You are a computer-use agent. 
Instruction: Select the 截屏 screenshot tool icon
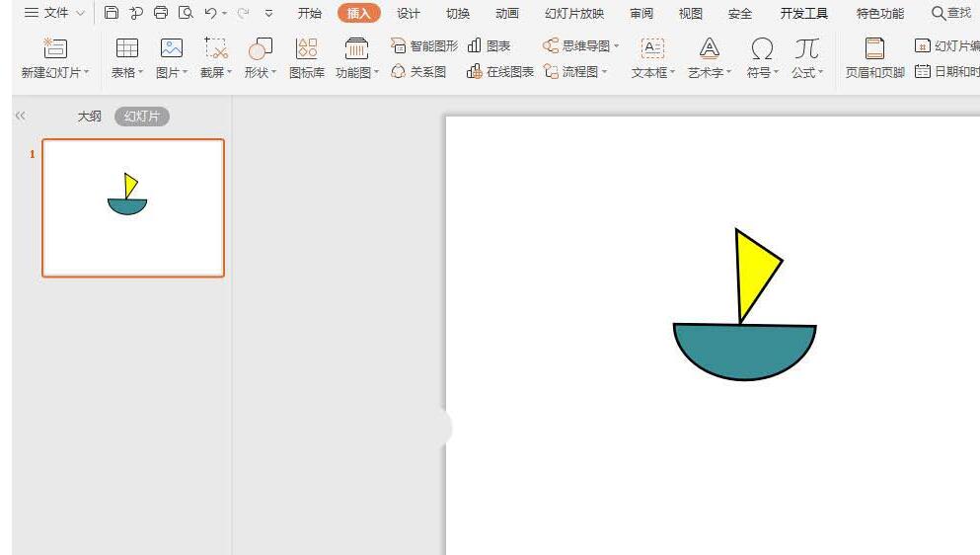click(215, 48)
